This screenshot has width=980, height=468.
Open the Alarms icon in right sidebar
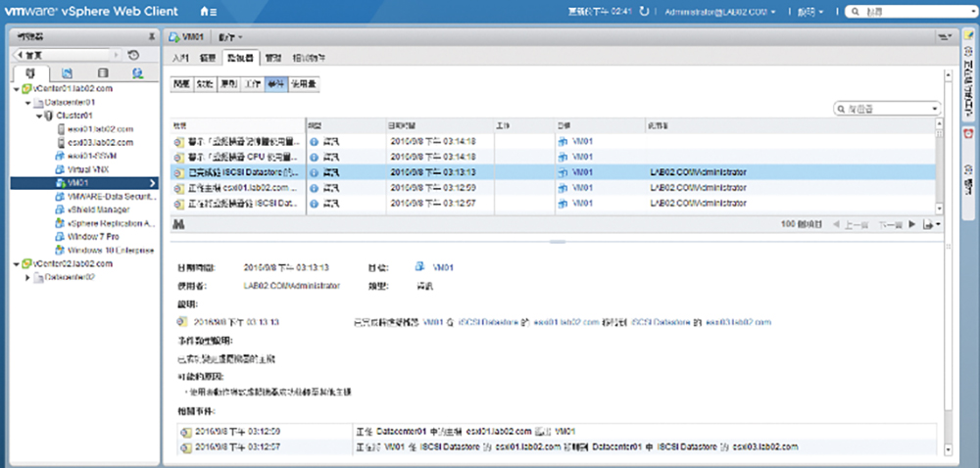click(x=968, y=133)
